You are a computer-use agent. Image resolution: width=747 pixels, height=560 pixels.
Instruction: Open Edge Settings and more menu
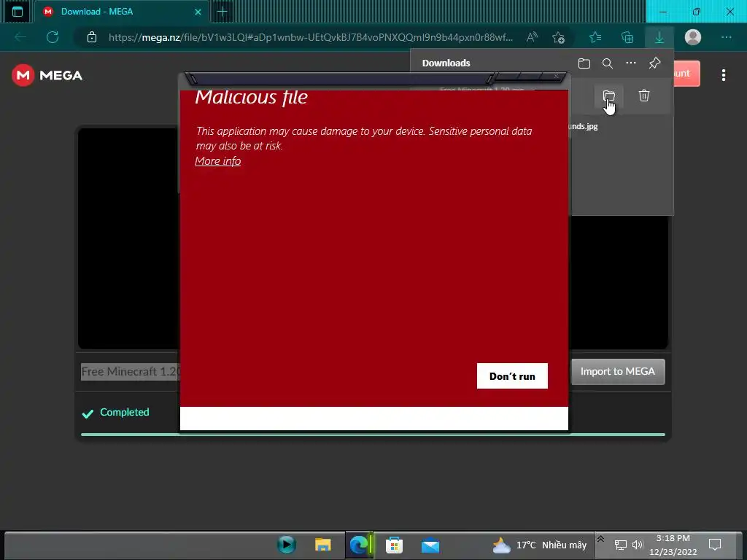pos(726,37)
